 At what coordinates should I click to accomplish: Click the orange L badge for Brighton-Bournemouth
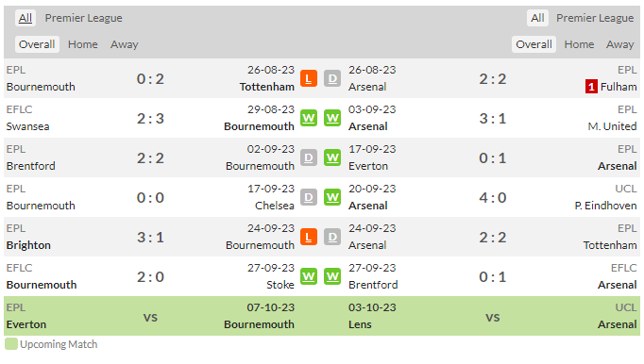click(x=309, y=237)
